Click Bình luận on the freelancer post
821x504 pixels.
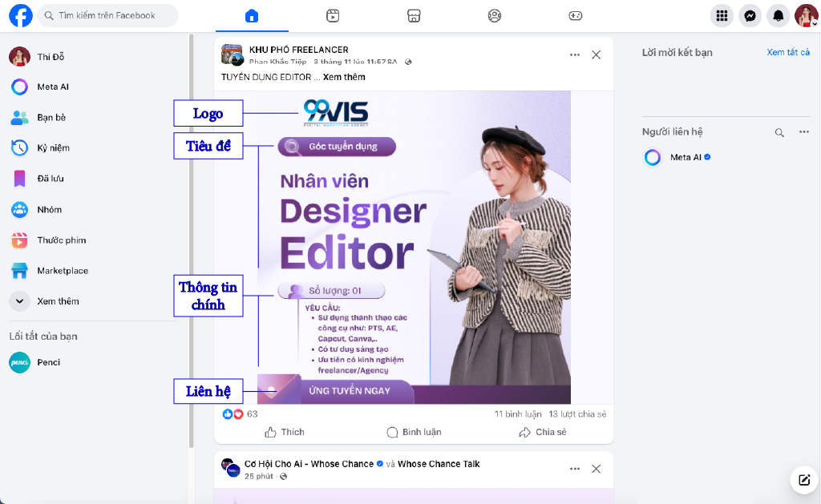[x=414, y=432]
